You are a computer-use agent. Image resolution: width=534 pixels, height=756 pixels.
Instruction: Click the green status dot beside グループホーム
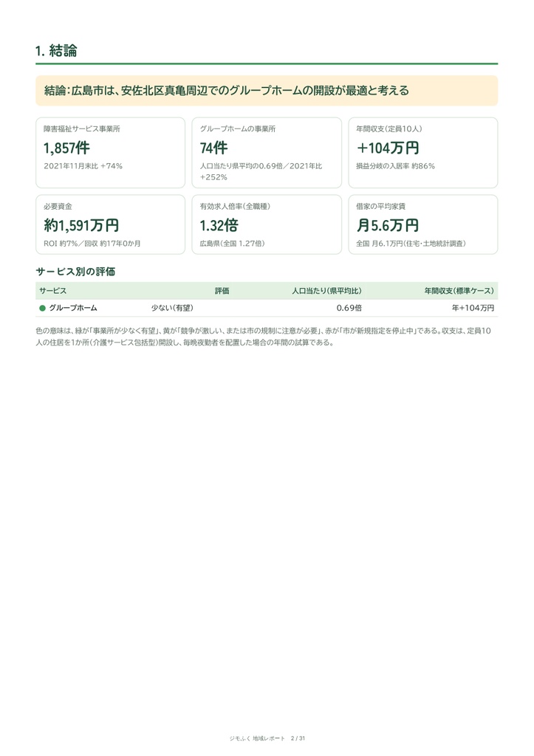coord(42,308)
